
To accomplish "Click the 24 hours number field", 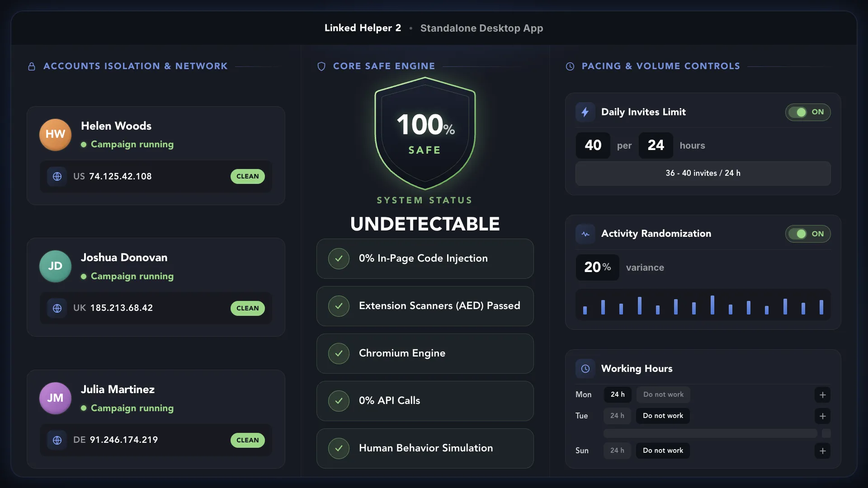I will coord(656,145).
